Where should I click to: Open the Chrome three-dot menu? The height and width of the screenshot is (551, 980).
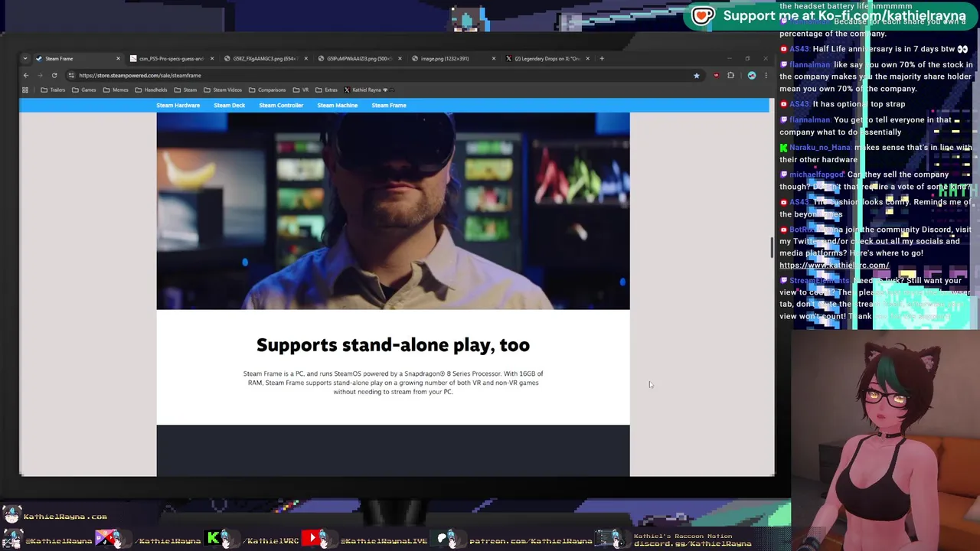[x=766, y=75]
